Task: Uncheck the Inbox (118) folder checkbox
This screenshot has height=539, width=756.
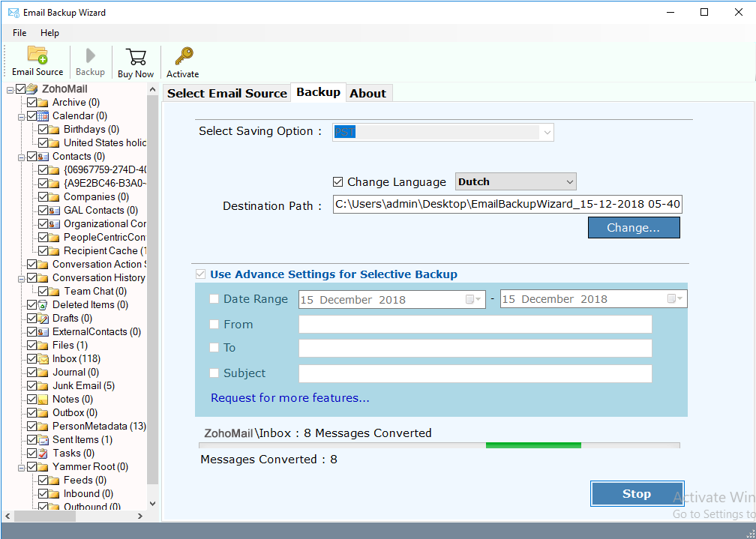Action: [x=31, y=358]
